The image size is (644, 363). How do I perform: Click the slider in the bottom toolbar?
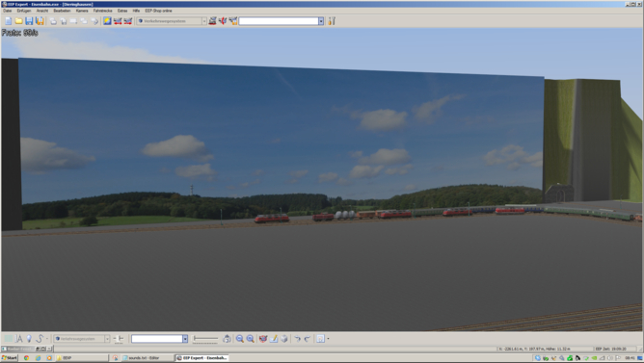pyautogui.click(x=205, y=339)
